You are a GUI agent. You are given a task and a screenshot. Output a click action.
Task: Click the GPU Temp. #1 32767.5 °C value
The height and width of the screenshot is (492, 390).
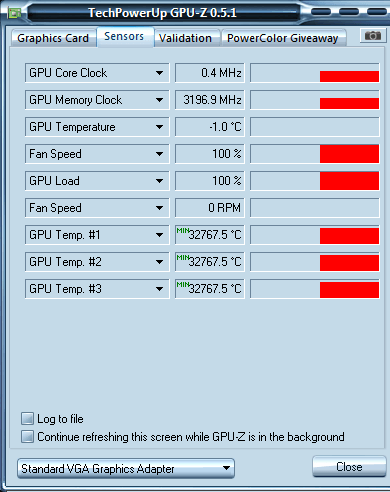[x=210, y=235]
